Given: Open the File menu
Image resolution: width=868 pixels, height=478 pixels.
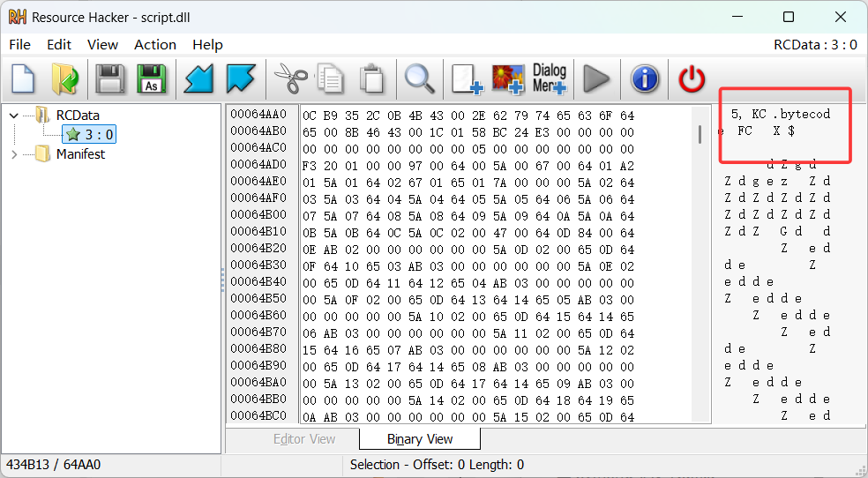Looking at the screenshot, I should [x=20, y=45].
